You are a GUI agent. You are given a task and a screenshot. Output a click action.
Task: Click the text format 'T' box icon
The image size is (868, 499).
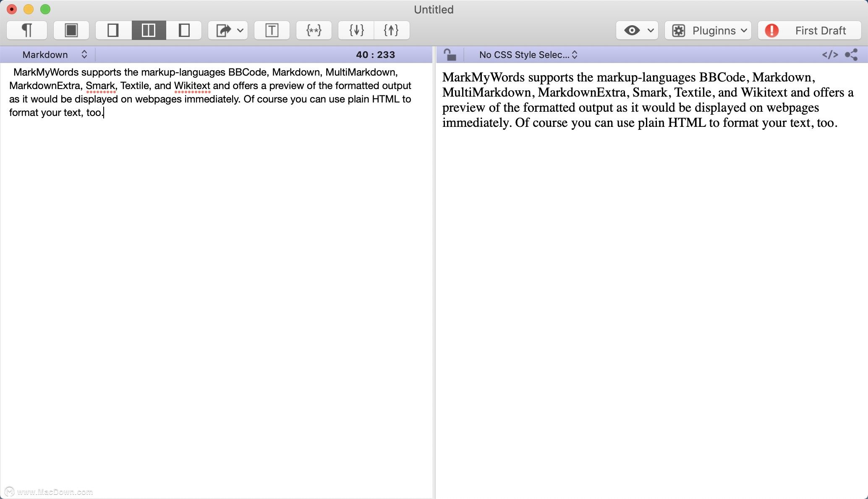tap(272, 30)
